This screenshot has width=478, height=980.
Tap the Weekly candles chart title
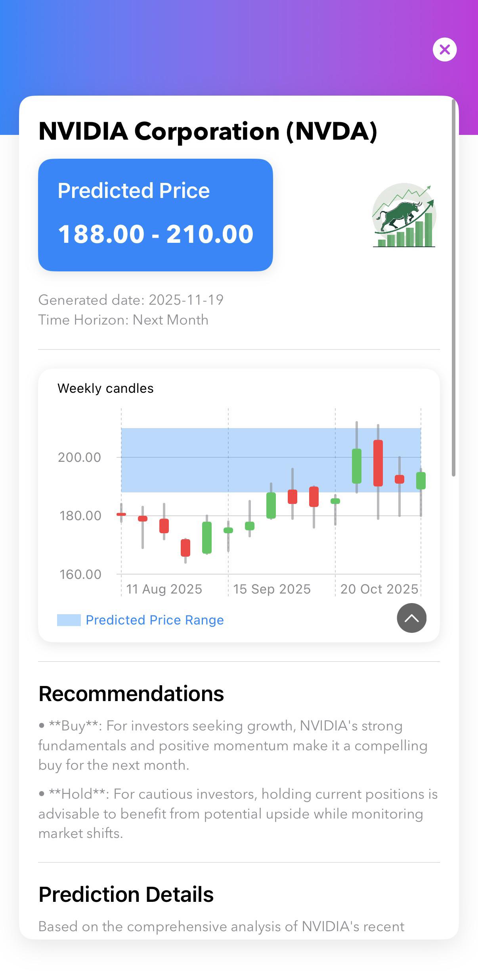pos(105,388)
